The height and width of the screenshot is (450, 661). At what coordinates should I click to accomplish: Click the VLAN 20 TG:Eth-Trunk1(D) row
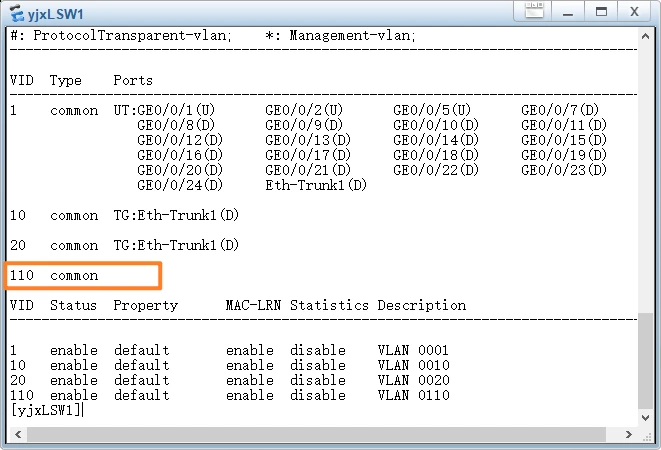[176, 245]
